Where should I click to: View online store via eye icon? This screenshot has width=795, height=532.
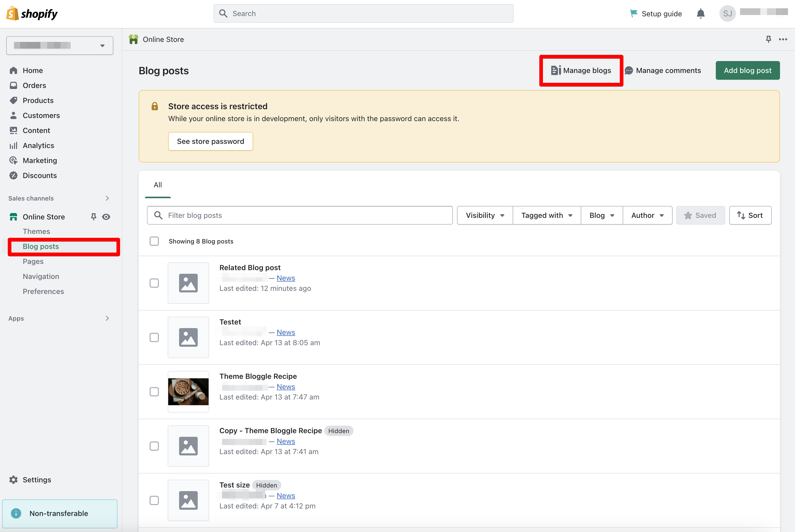pyautogui.click(x=106, y=217)
